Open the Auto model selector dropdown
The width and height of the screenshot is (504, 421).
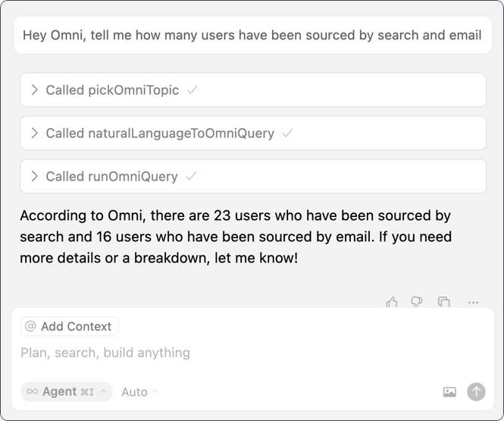[x=139, y=391]
